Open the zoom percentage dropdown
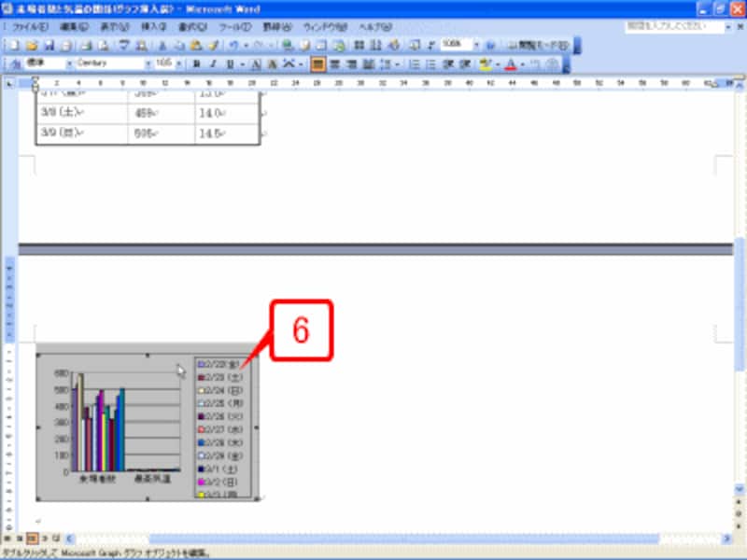Viewport: 747px width, 560px height. [x=475, y=45]
